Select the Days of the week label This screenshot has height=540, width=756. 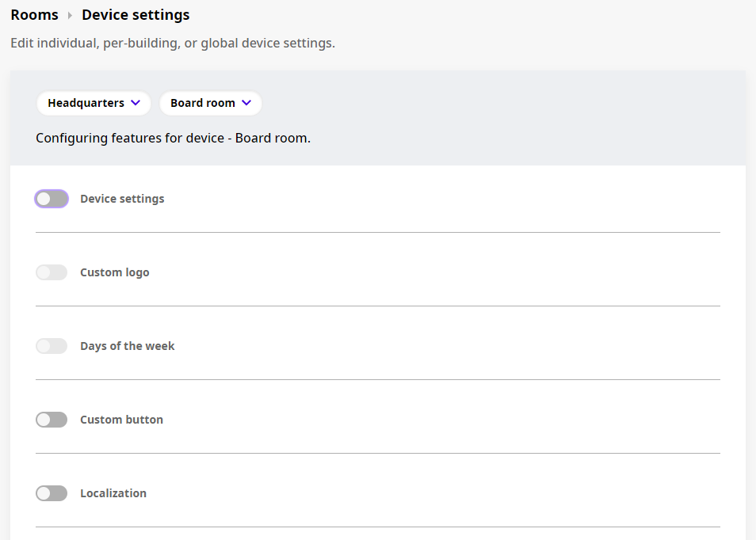tap(127, 345)
